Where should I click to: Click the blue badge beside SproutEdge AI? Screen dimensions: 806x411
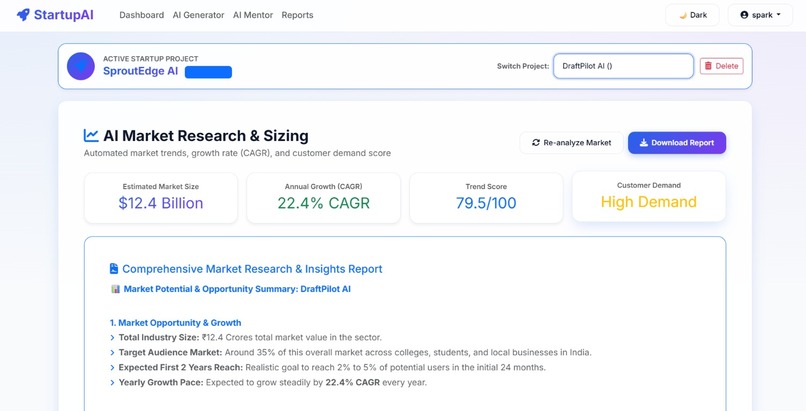208,72
